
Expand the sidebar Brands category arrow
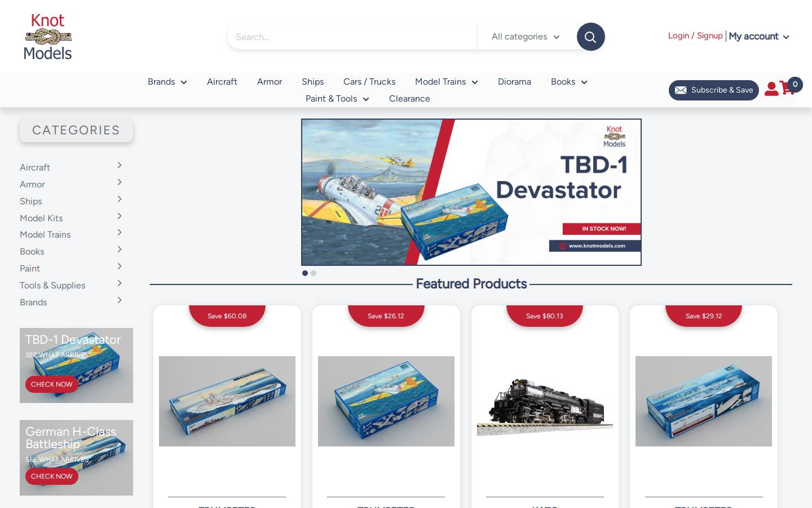(x=120, y=300)
